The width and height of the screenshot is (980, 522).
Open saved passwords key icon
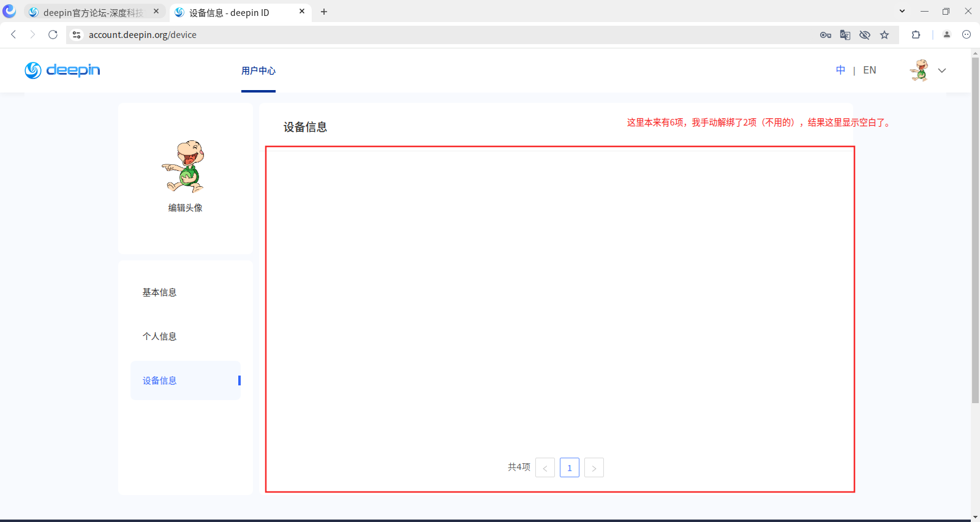(826, 35)
